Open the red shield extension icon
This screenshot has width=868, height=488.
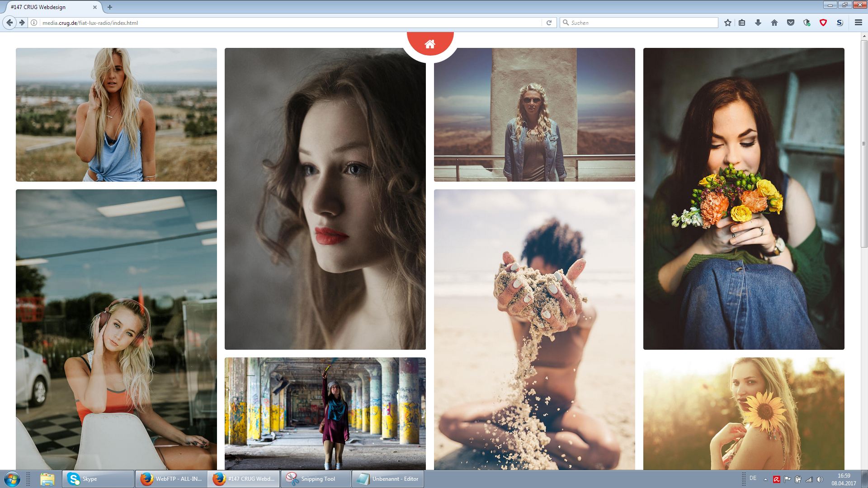[823, 23]
